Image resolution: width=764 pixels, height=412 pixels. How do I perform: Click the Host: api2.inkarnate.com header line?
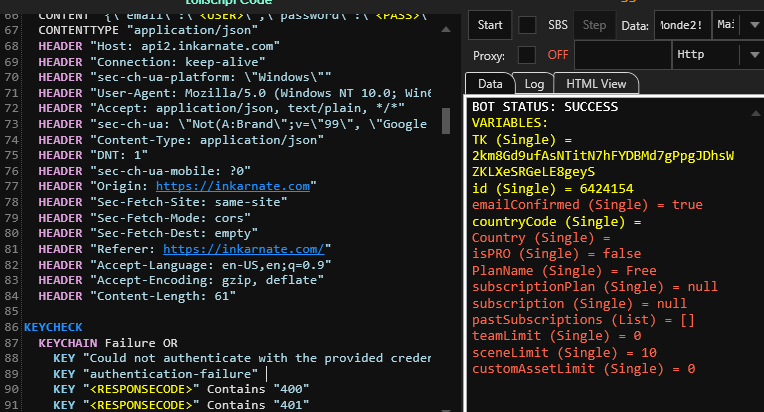click(159, 46)
